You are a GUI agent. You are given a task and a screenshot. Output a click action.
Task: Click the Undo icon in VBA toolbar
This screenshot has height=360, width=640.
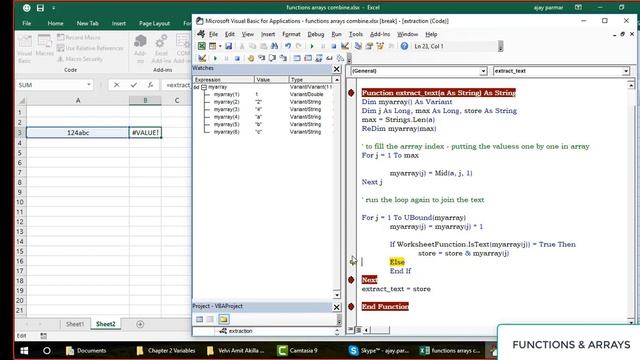click(288, 46)
